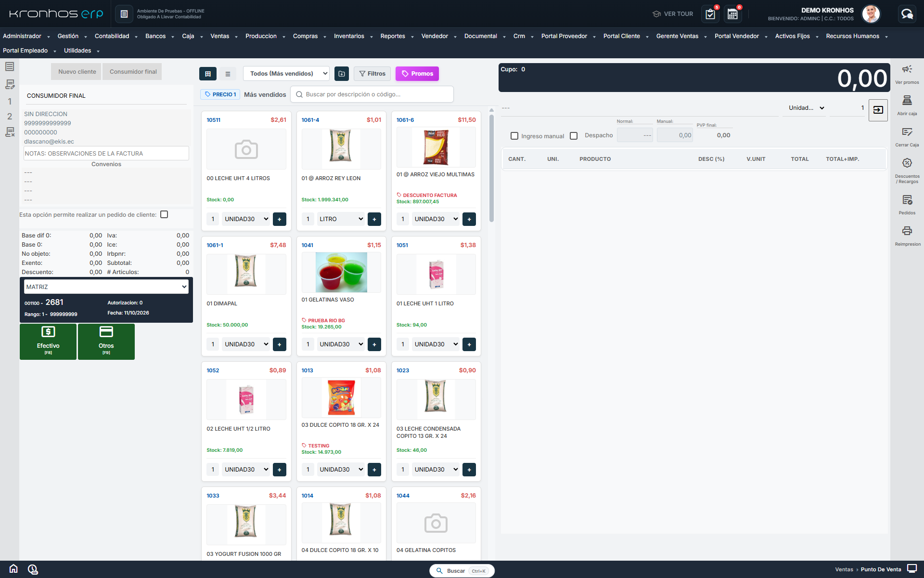Image resolution: width=924 pixels, height=578 pixels.
Task: Click the product list vertical scrollbar
Action: tap(491, 169)
